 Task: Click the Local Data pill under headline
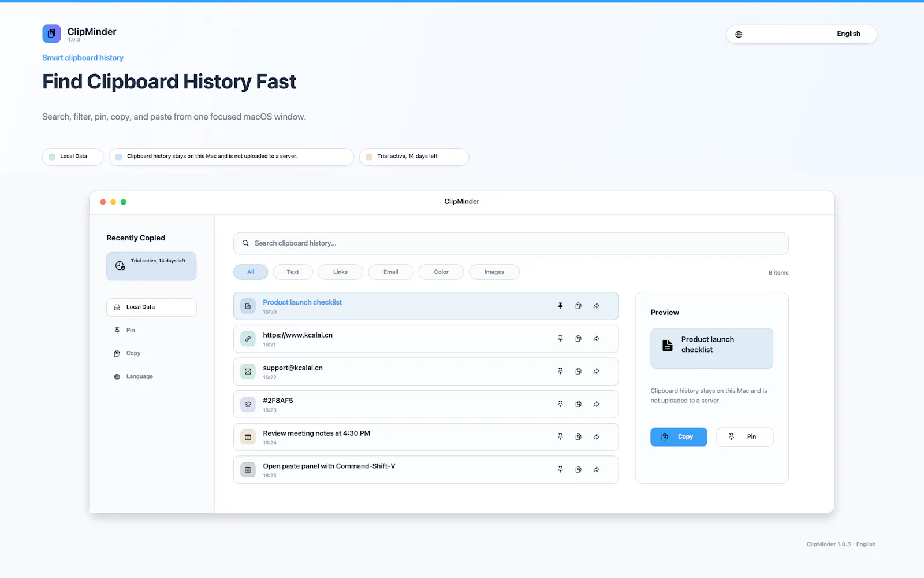coord(73,157)
